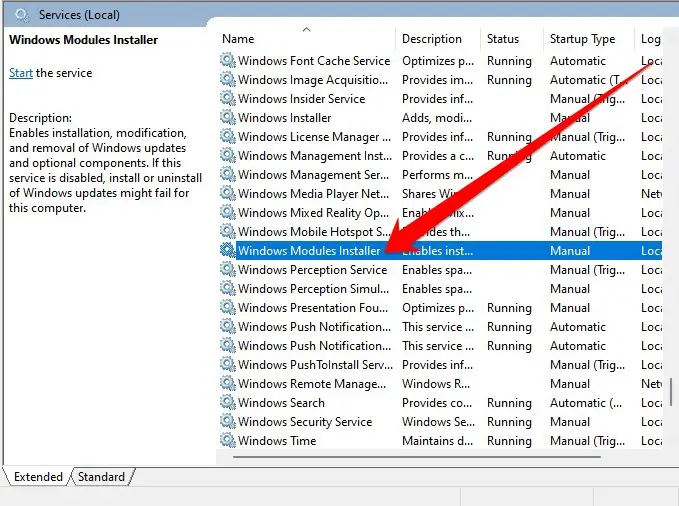
Task: Select the Windows Image Acquisitio... name
Action: [313, 80]
